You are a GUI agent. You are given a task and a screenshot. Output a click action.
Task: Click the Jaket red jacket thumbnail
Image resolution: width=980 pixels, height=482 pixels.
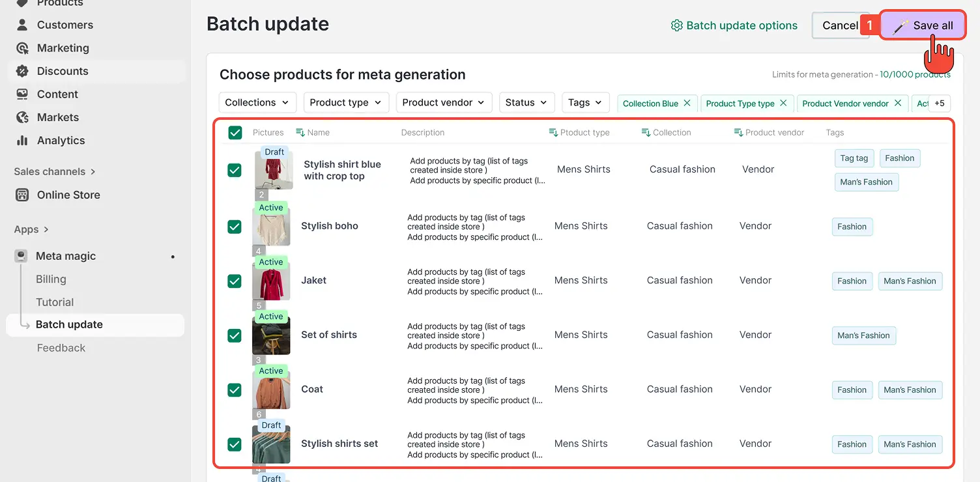271,283
